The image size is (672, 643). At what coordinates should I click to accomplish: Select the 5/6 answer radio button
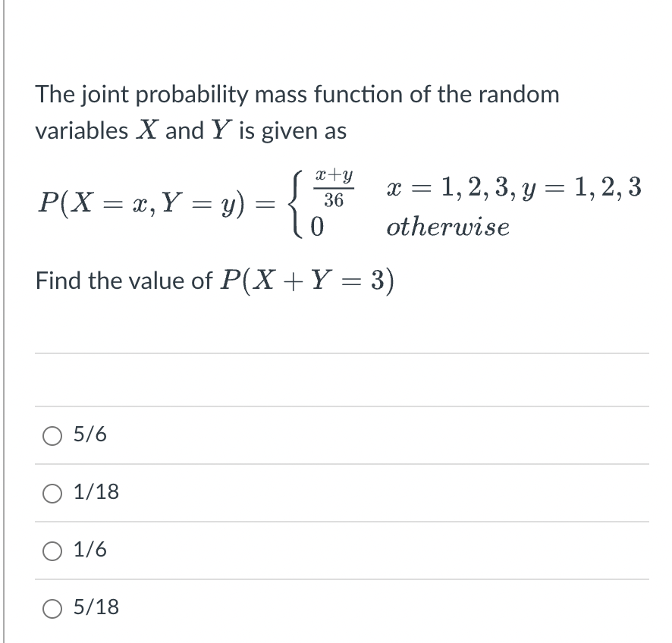tap(51, 434)
